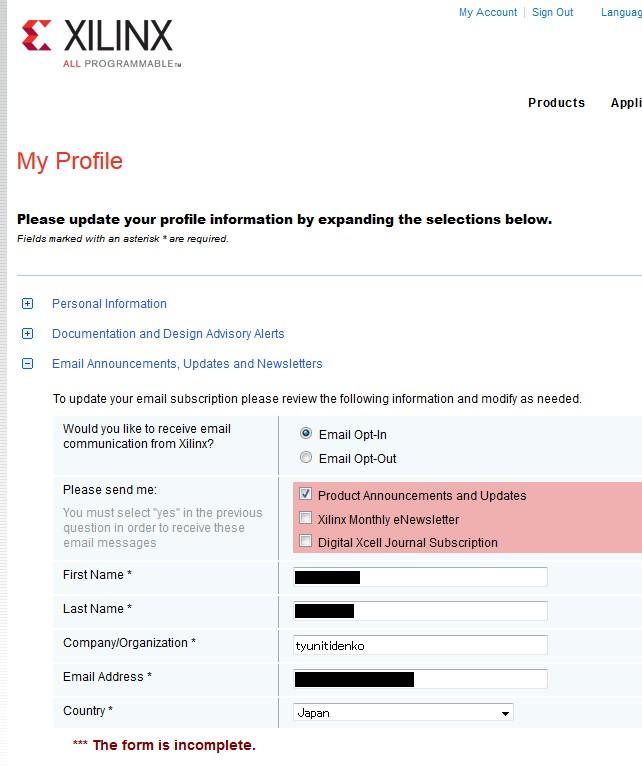This screenshot has height=766, width=642.
Task: Open the Applications menu item
Action: pos(626,103)
